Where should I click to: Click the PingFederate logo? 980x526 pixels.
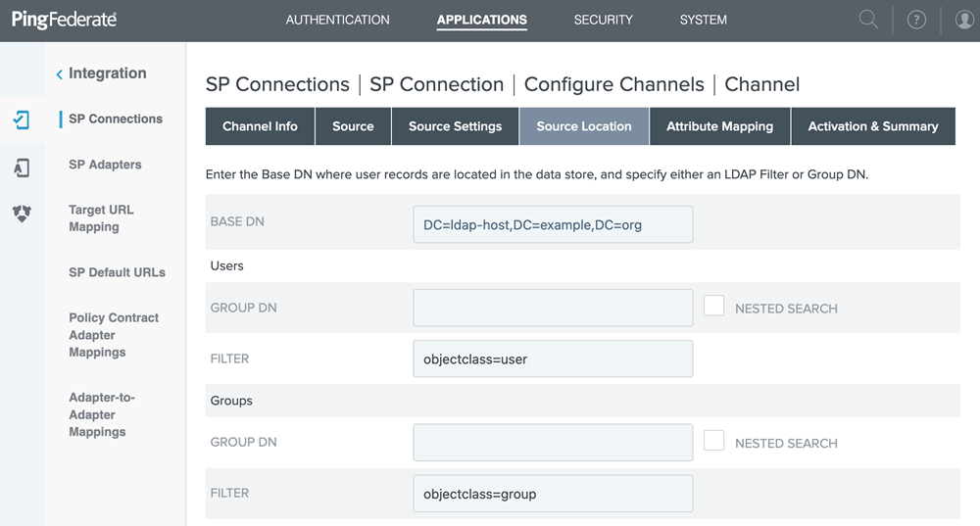pos(64,20)
